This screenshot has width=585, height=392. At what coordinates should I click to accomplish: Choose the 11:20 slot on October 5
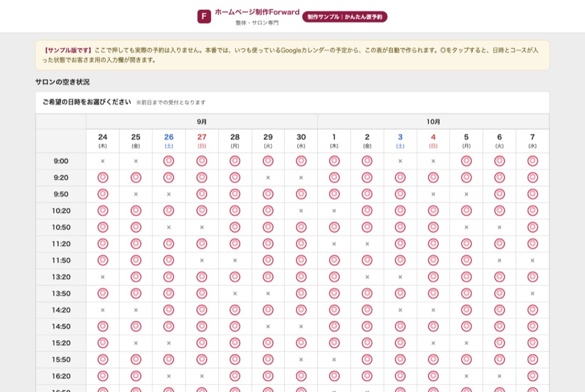tap(466, 243)
